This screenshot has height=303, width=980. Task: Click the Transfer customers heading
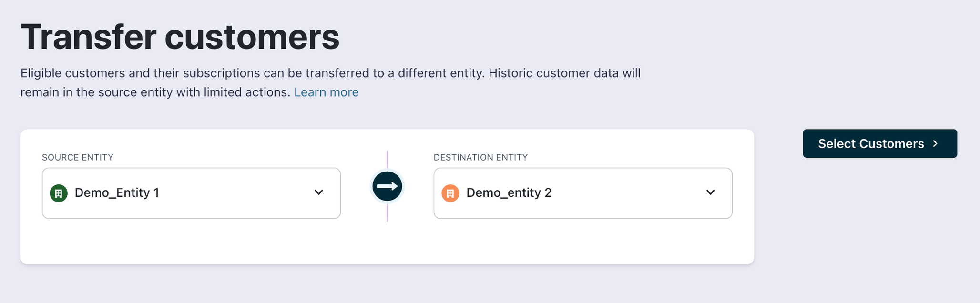180,37
